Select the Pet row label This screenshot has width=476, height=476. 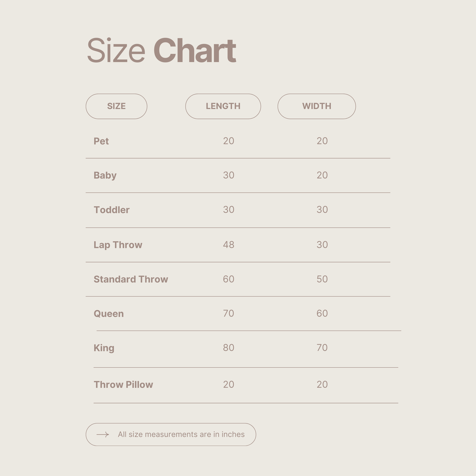click(101, 141)
